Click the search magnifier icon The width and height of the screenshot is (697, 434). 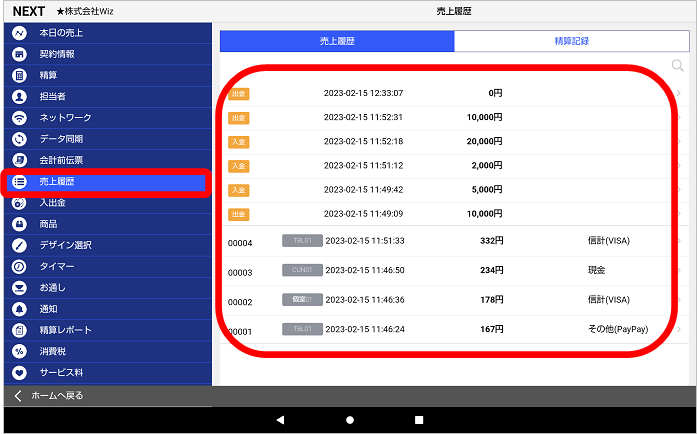click(x=678, y=66)
